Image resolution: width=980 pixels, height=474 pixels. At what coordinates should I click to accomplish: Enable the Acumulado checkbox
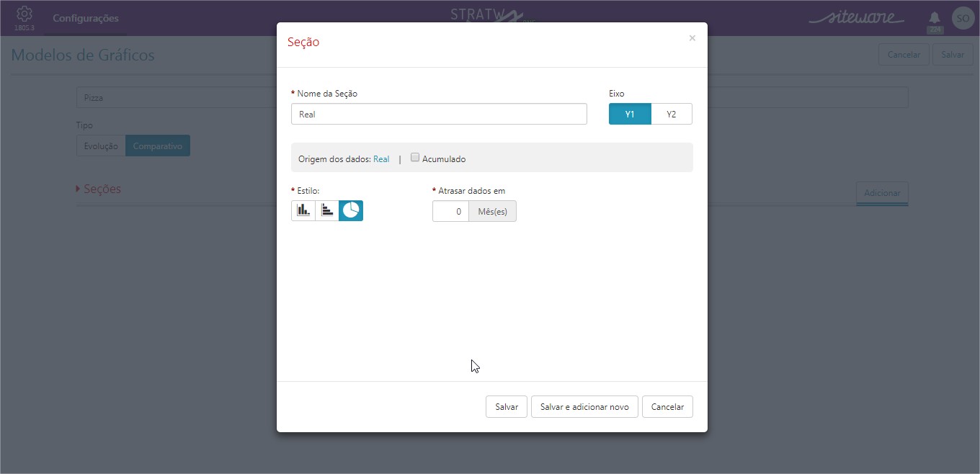point(415,158)
